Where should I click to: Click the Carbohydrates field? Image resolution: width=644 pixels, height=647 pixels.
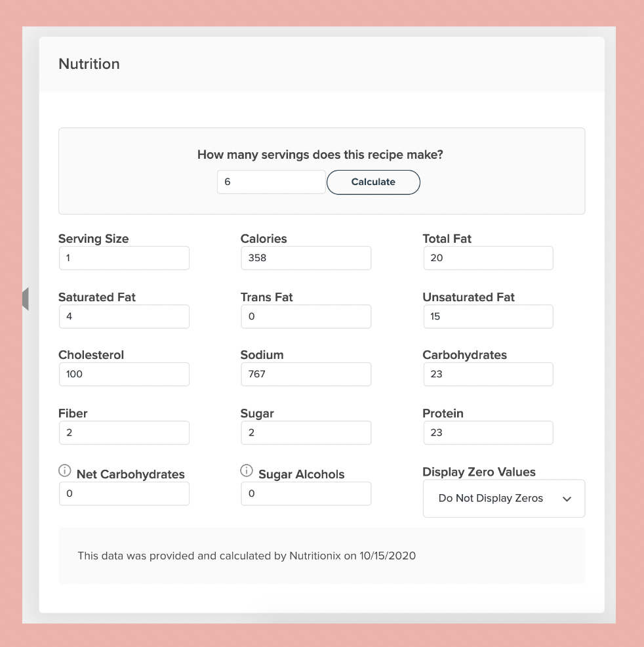pos(487,374)
